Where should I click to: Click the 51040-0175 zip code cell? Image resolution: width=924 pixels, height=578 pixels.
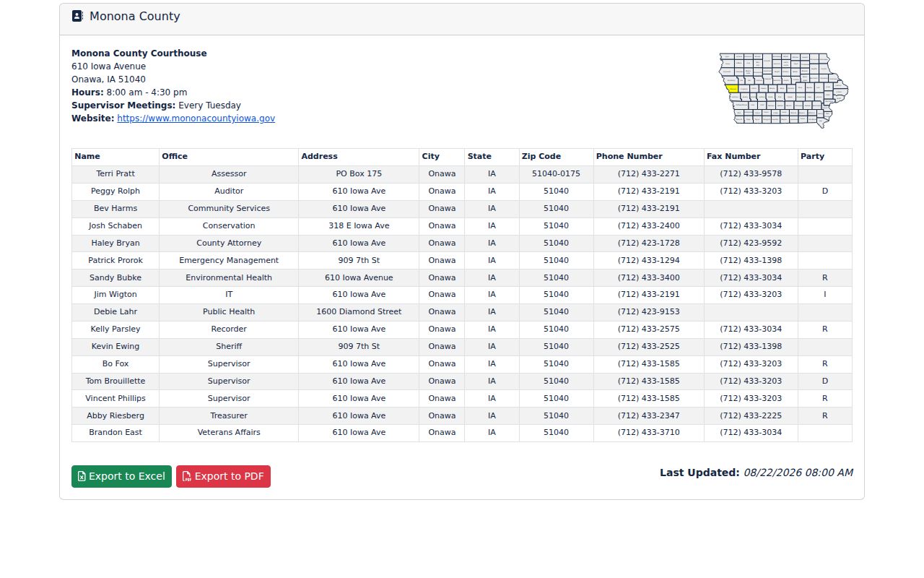click(x=557, y=174)
